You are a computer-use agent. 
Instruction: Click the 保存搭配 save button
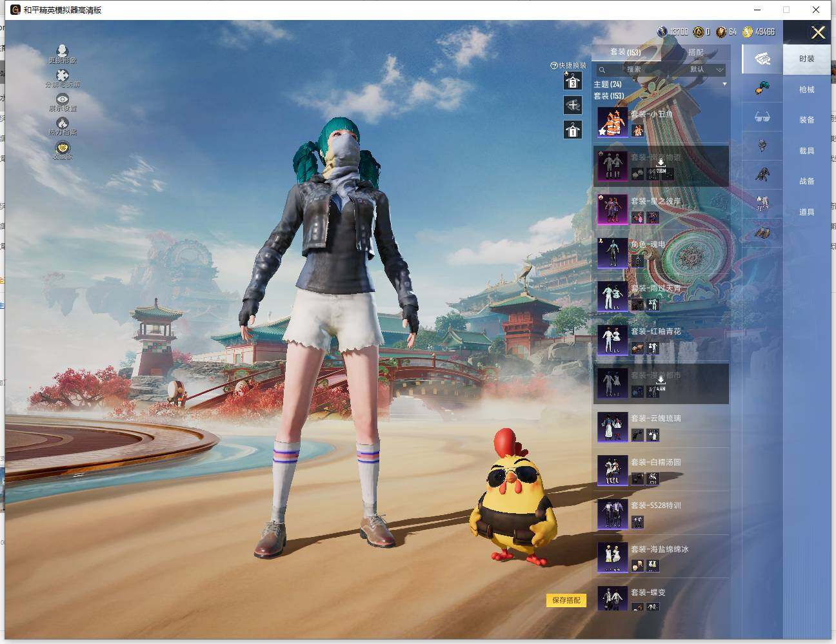tap(566, 600)
